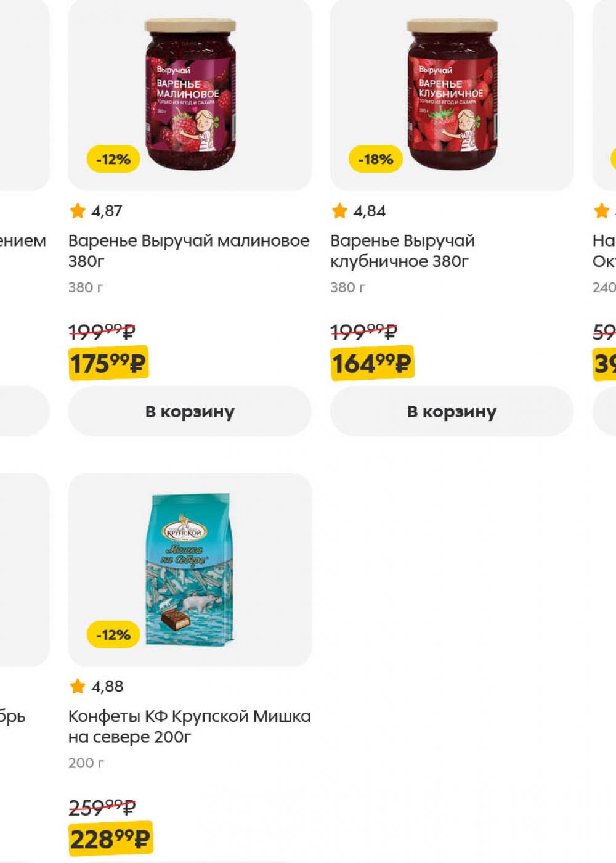The width and height of the screenshot is (616, 863).
Task: Click the 4,84 rating value
Action: tap(369, 211)
